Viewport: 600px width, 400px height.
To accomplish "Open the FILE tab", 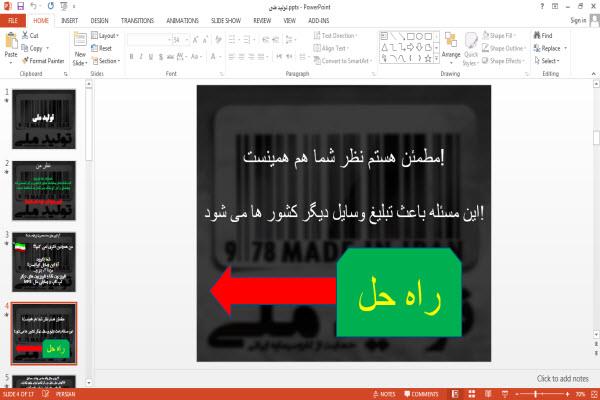I will (13, 21).
